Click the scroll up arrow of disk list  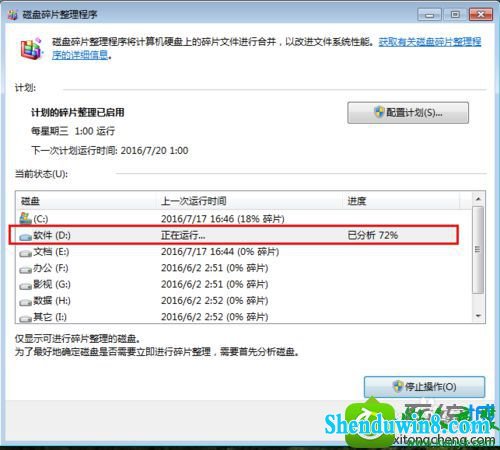coord(478,199)
